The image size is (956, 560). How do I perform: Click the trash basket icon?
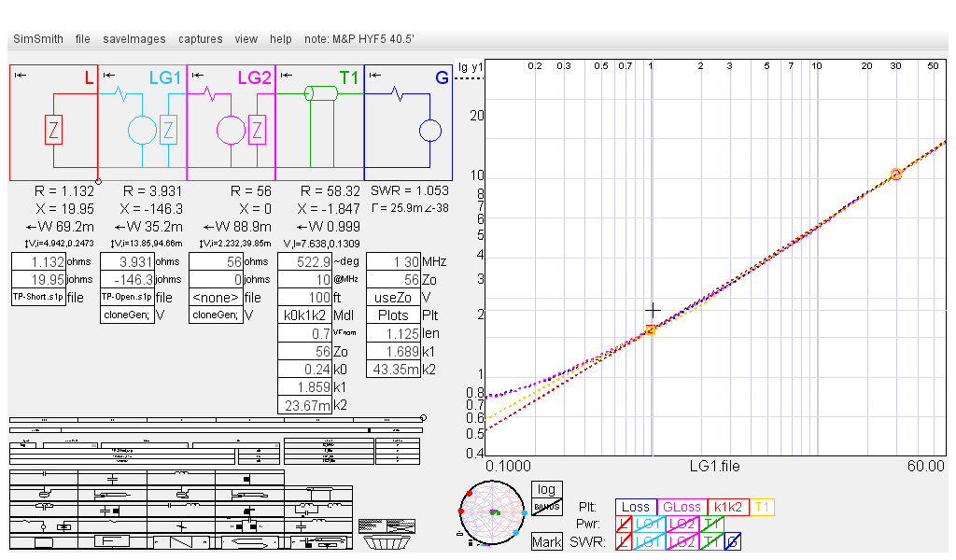387,541
